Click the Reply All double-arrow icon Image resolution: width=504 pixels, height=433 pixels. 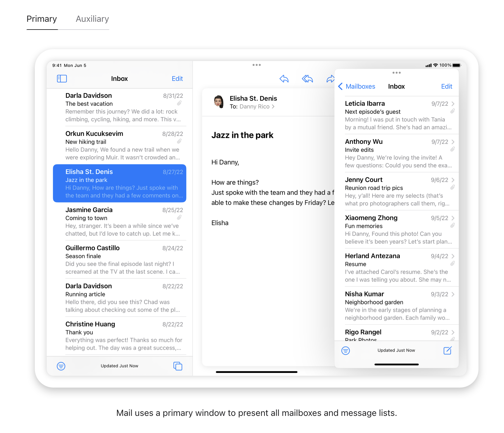click(307, 79)
